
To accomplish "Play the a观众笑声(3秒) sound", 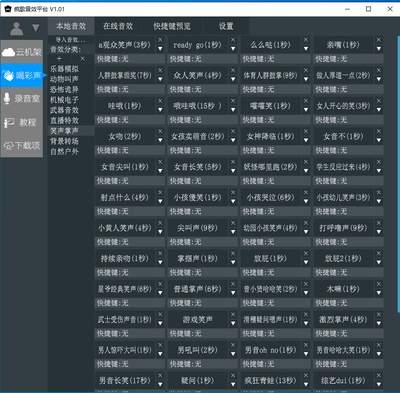I will tap(125, 45).
